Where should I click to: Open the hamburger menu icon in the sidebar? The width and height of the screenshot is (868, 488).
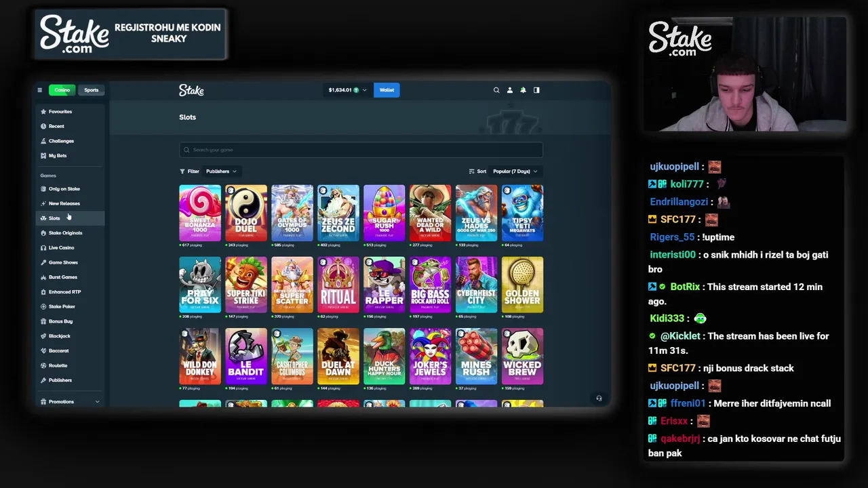tap(39, 90)
